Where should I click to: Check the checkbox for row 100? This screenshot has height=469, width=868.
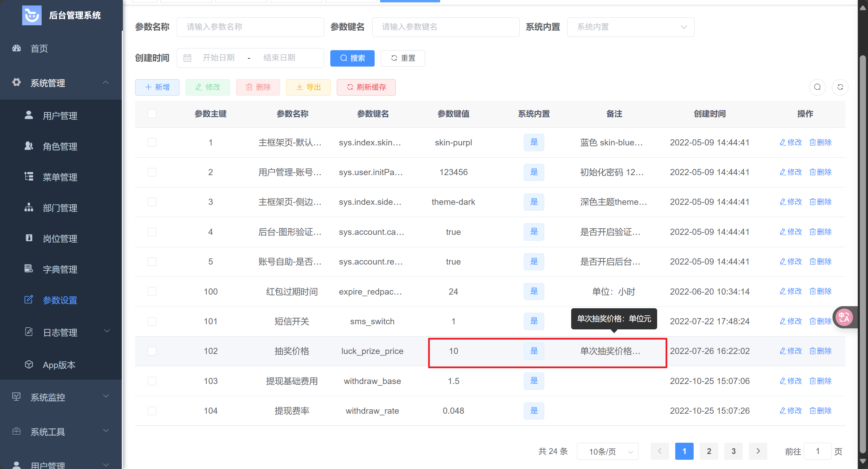tap(152, 292)
